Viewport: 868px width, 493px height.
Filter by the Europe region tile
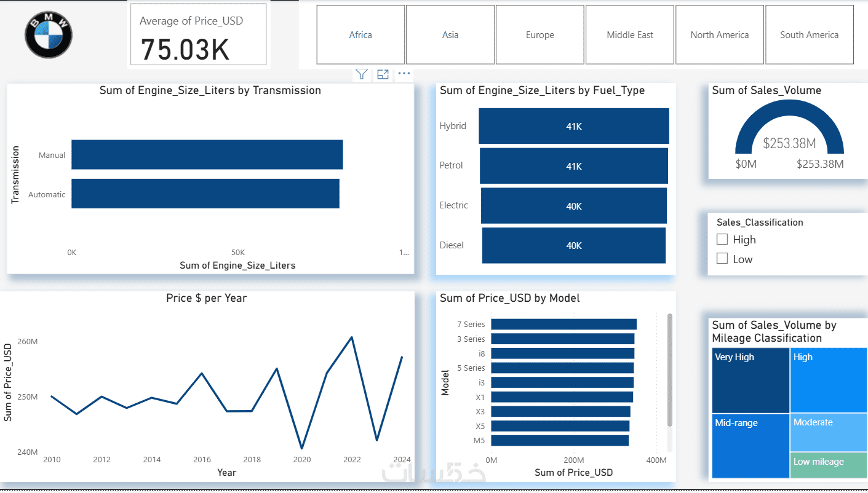(540, 35)
